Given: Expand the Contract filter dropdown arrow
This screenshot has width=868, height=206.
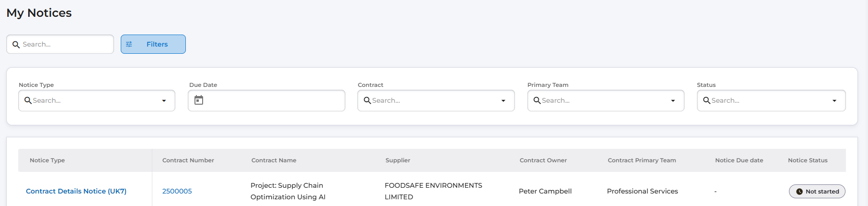Looking at the screenshot, I should (503, 101).
